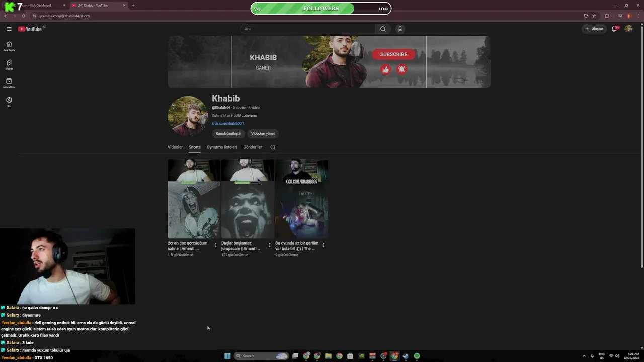Viewport: 644px width, 362px height.
Task: Click the Khabib Gamer channel banner
Action: click(x=329, y=62)
